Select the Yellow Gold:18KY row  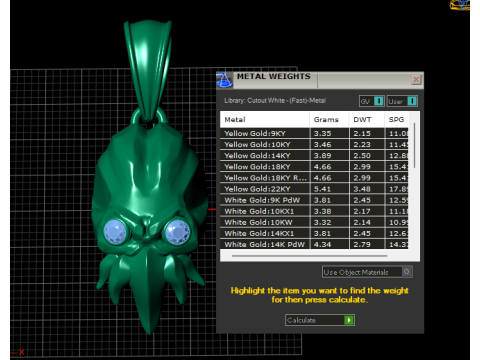[314, 167]
